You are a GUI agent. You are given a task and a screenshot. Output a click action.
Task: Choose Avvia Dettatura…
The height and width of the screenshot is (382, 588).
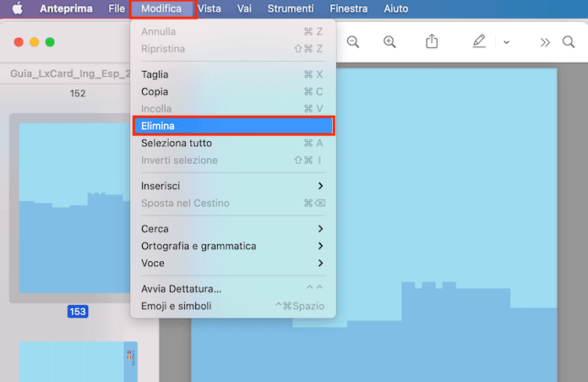pyautogui.click(x=233, y=288)
